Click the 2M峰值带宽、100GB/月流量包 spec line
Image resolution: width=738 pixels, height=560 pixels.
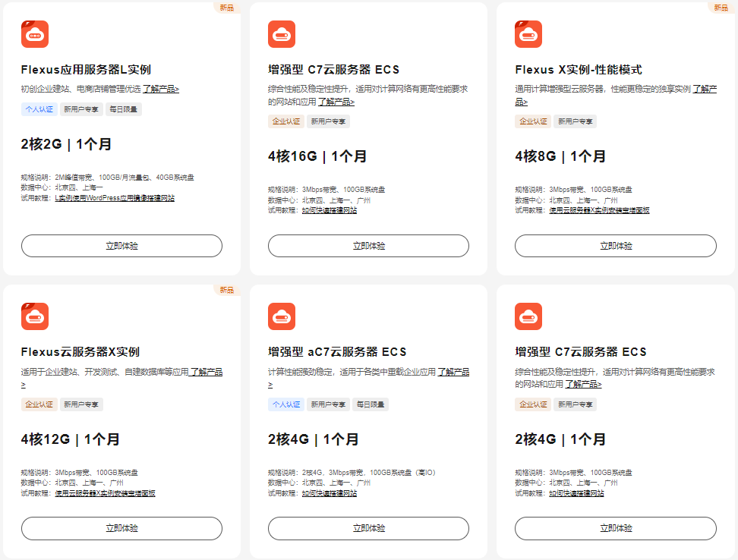tap(107, 178)
